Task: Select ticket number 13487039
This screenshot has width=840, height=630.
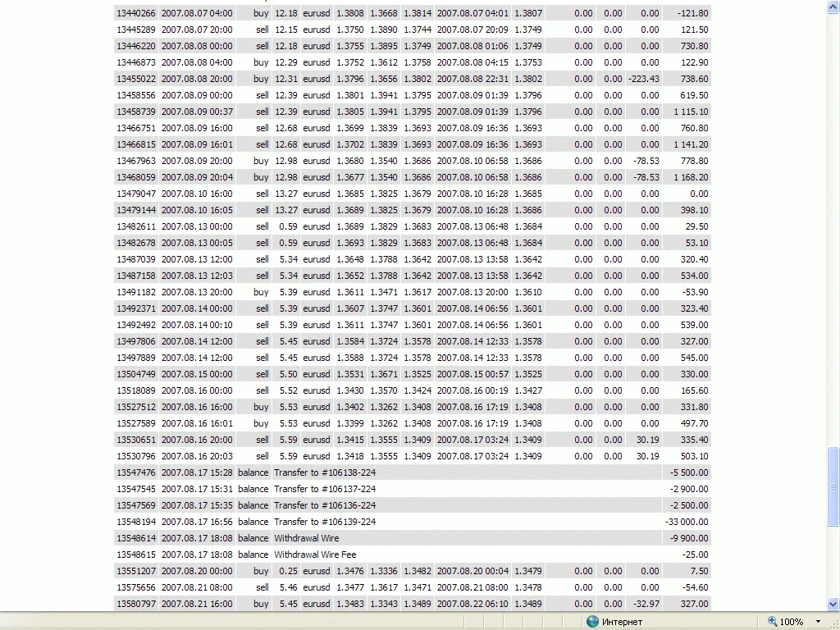Action: pyautogui.click(x=136, y=259)
